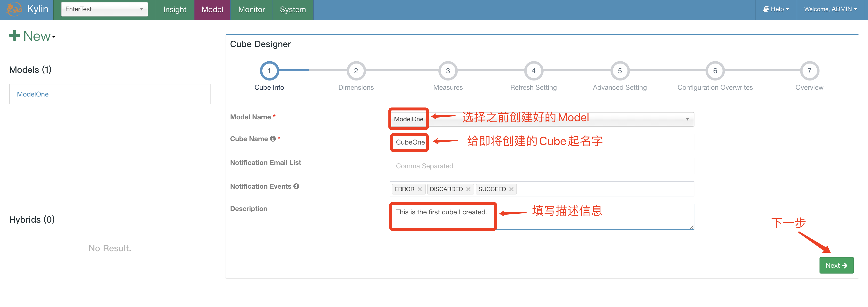Open the ModelOne model link
868x307 pixels.
(33, 94)
